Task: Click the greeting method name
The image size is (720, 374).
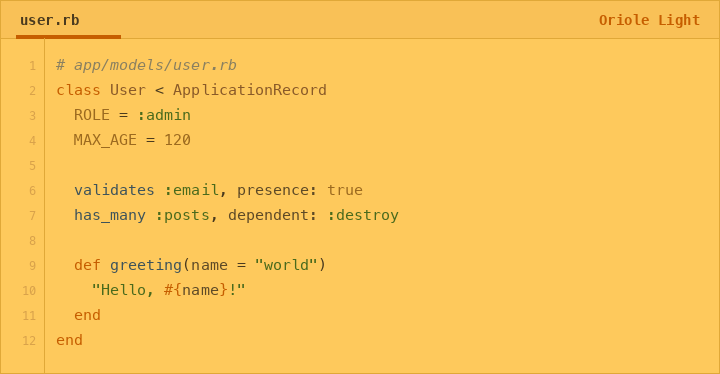Action: pos(146,265)
